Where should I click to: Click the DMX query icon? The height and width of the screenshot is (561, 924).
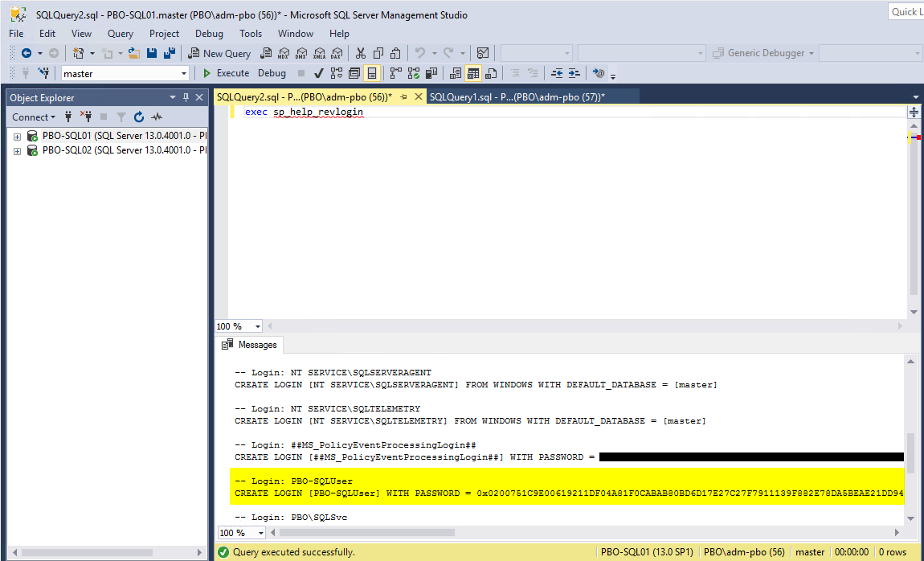point(302,53)
